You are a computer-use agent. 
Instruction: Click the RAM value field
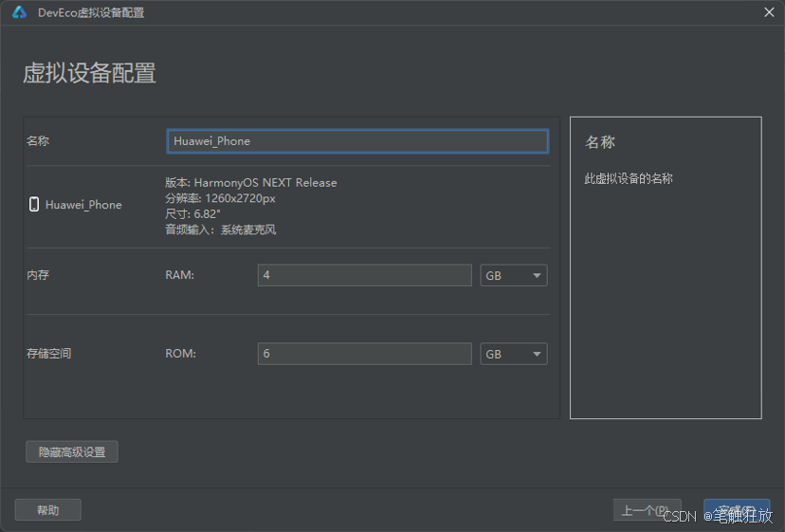pyautogui.click(x=364, y=275)
